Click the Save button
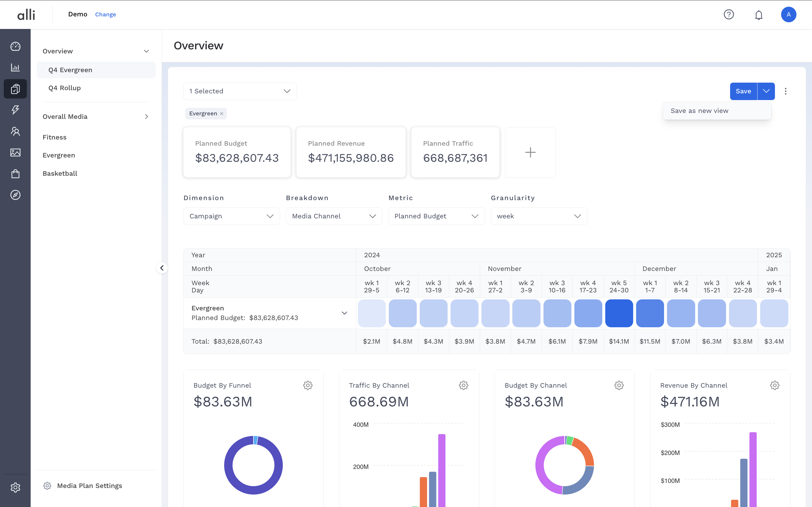This screenshot has width=812, height=507. pyautogui.click(x=743, y=91)
